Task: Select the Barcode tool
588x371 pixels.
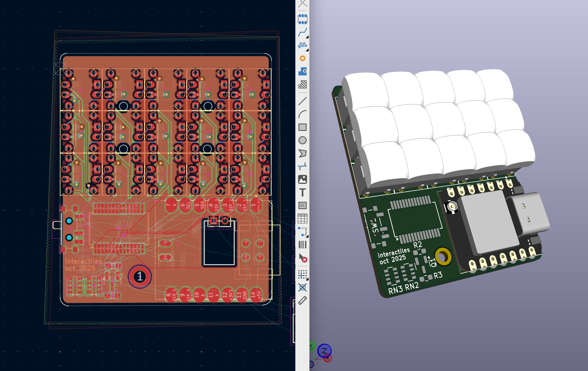Action: click(302, 245)
